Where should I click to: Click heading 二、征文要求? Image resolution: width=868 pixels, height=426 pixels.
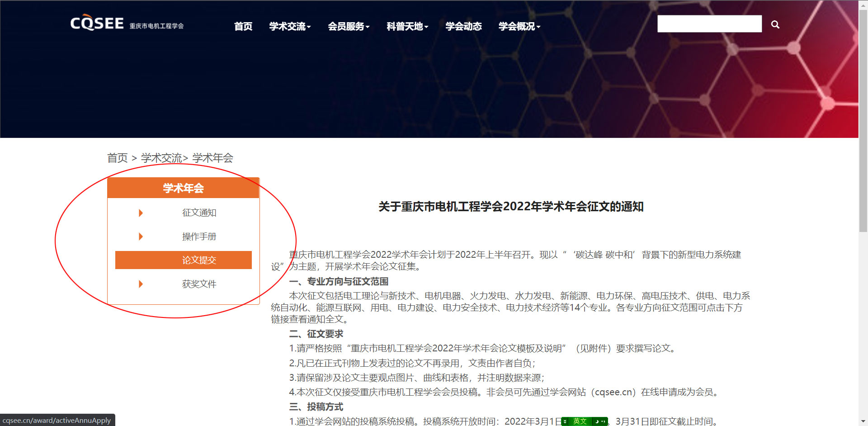[x=316, y=334]
